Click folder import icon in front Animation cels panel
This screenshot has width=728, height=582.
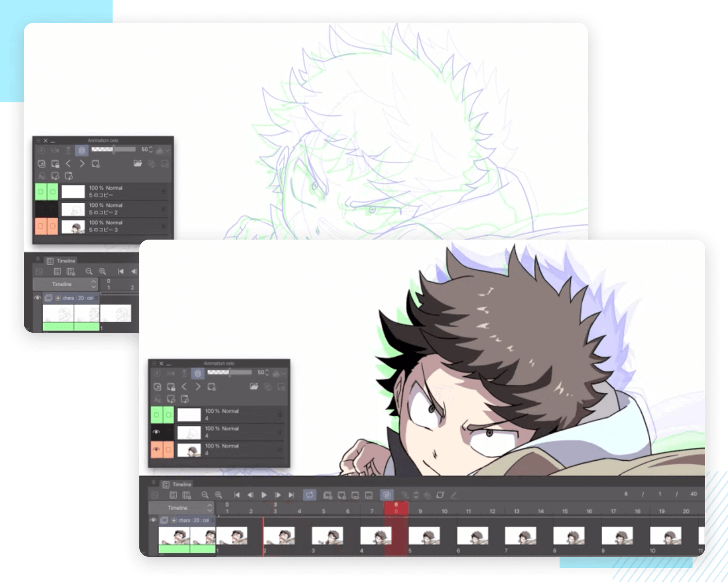click(254, 387)
